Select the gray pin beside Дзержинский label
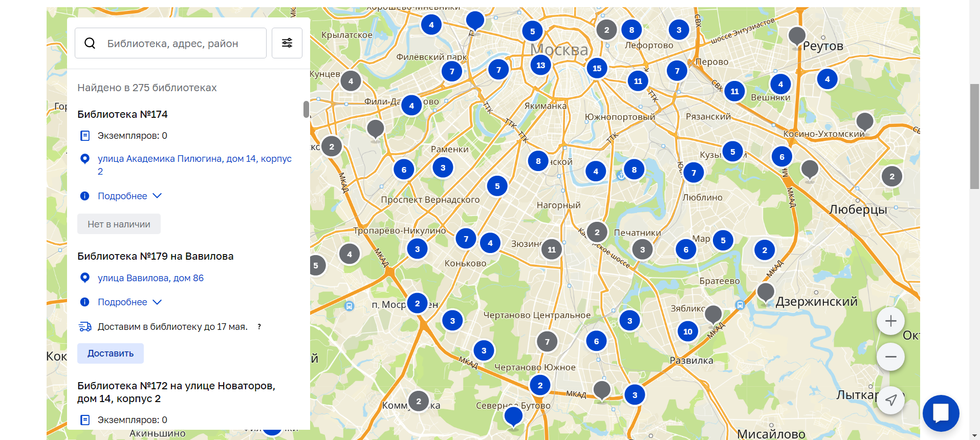 coord(766,294)
